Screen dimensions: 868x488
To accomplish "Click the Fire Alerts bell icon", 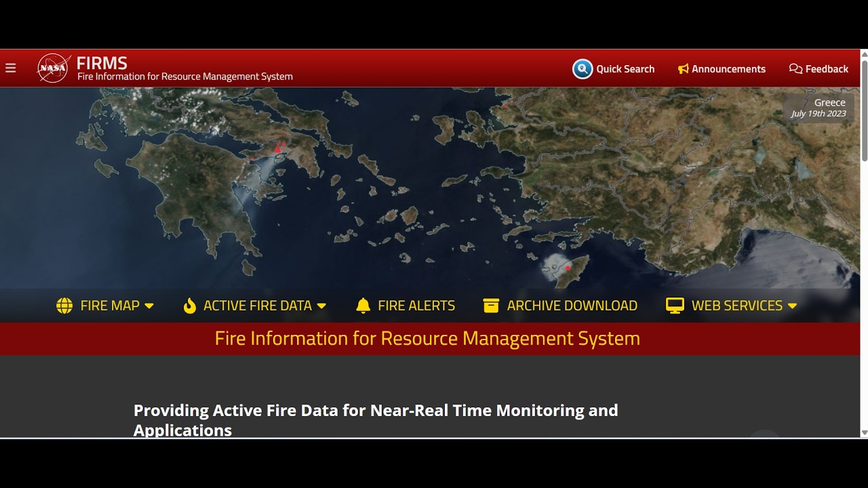I will [x=363, y=306].
